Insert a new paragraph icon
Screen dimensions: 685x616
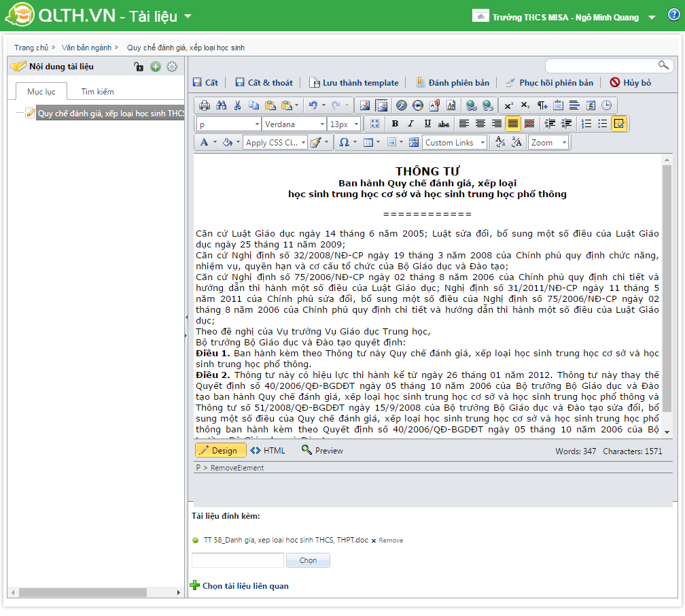pyautogui.click(x=542, y=105)
